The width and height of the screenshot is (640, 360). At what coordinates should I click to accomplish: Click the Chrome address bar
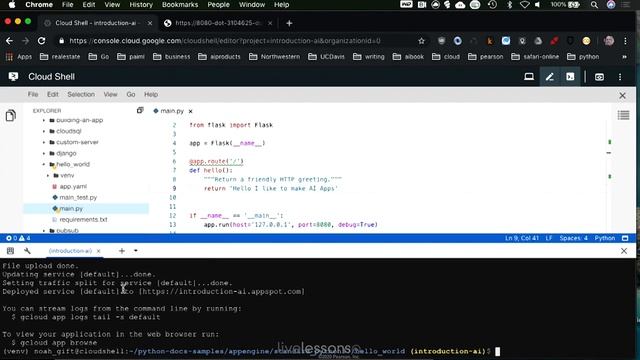click(237, 41)
